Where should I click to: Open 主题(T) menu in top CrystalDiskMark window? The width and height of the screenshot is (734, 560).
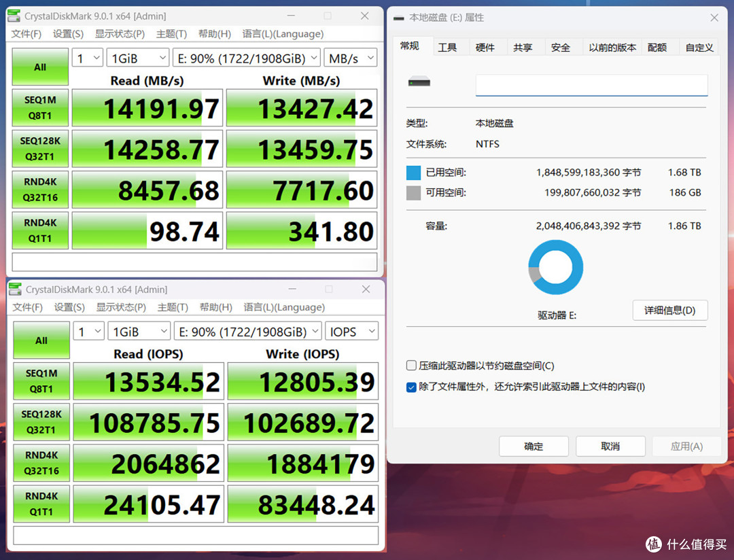pos(171,34)
